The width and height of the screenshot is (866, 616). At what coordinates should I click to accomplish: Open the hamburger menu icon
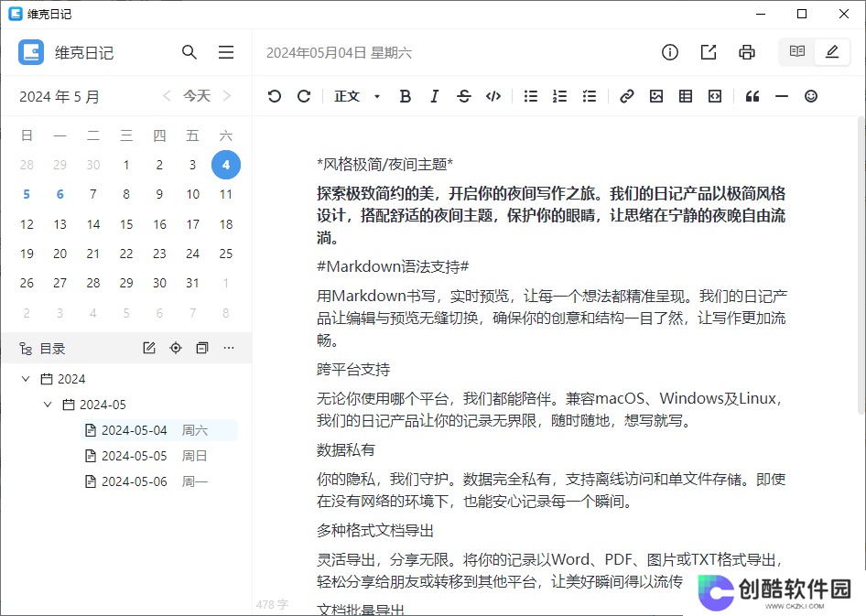point(226,52)
